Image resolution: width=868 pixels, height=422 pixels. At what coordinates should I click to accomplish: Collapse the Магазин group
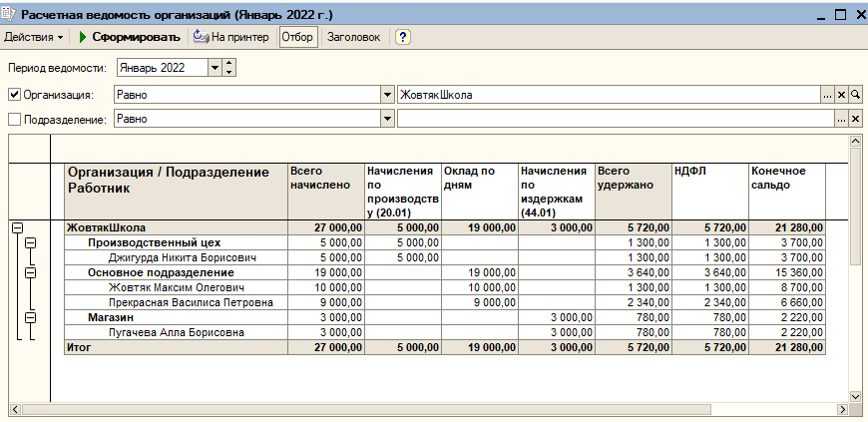tap(31, 317)
